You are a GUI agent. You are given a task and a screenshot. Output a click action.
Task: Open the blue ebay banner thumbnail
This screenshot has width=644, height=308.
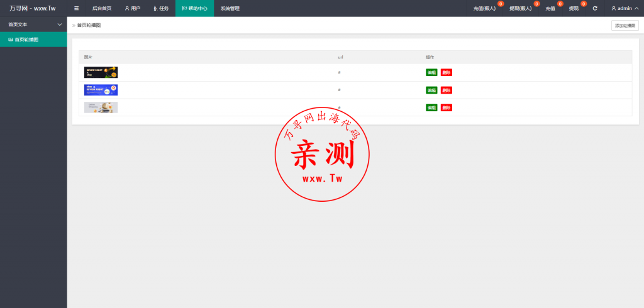(101, 90)
